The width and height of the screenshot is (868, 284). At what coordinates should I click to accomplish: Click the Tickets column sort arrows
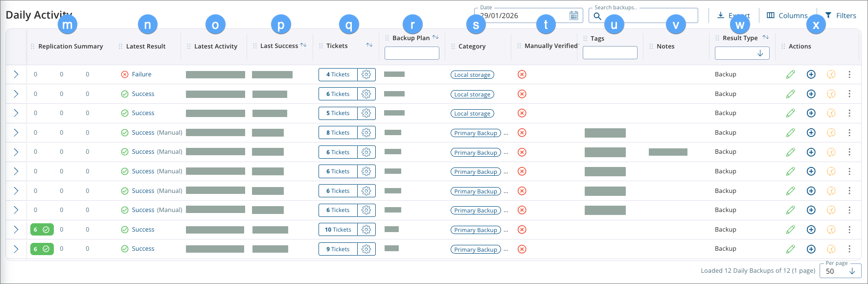[x=369, y=45]
